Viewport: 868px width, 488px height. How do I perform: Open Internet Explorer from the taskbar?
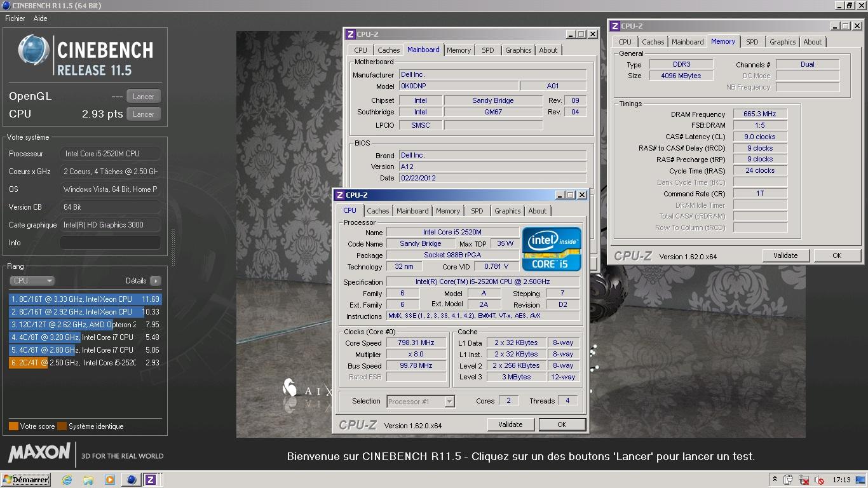tap(67, 480)
